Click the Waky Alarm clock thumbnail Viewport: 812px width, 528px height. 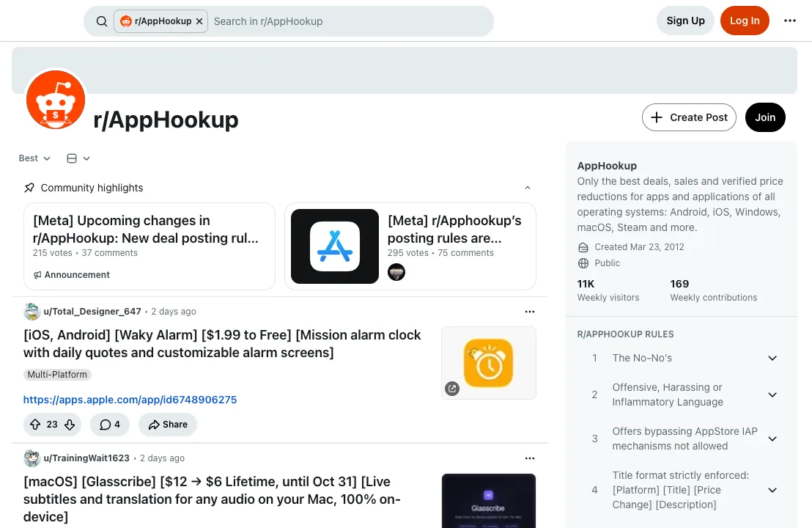(488, 363)
